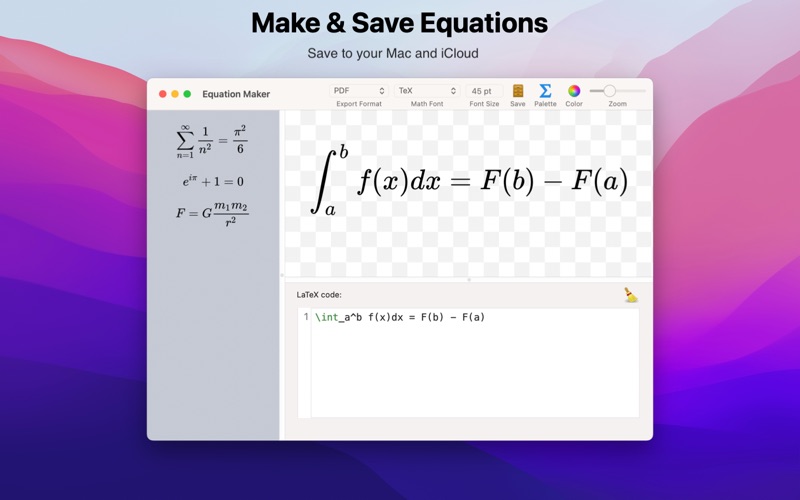Click the green full screen button

pyautogui.click(x=187, y=94)
